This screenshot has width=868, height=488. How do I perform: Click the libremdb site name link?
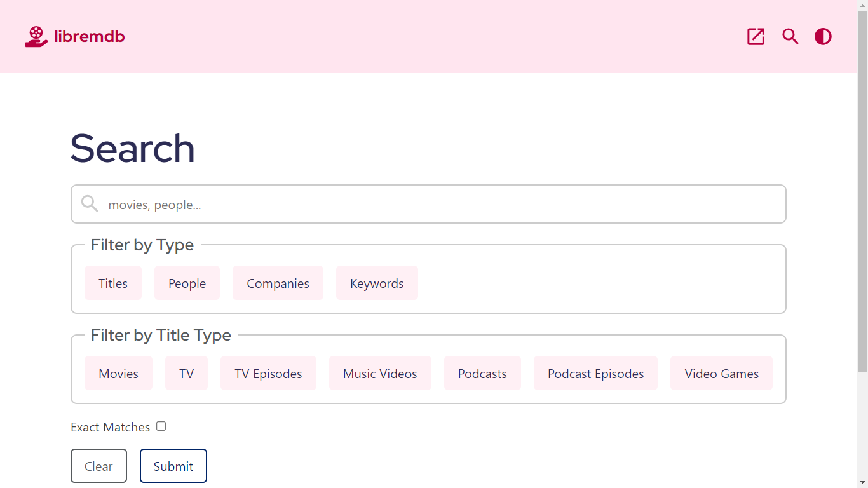90,37
